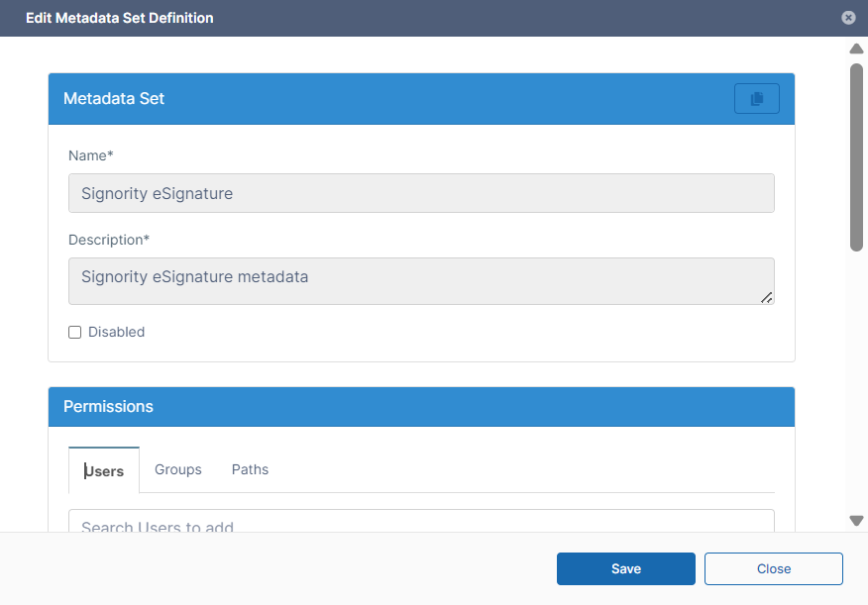
Task: Click the Name* field label
Action: pos(91,155)
